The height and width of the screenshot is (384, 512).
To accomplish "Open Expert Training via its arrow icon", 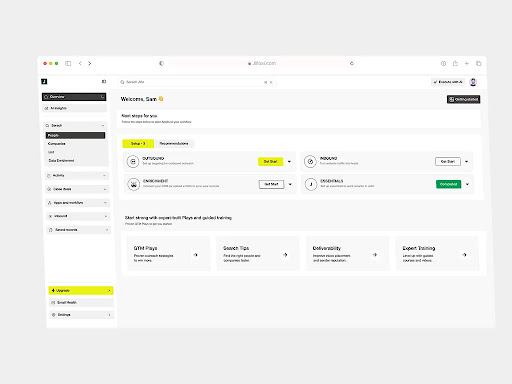I will coord(464,255).
